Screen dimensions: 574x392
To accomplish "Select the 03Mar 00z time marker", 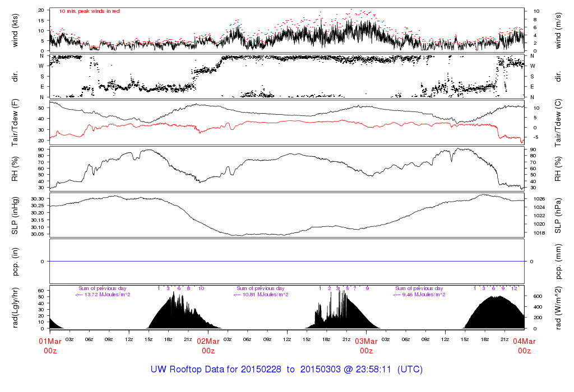I will point(366,346).
